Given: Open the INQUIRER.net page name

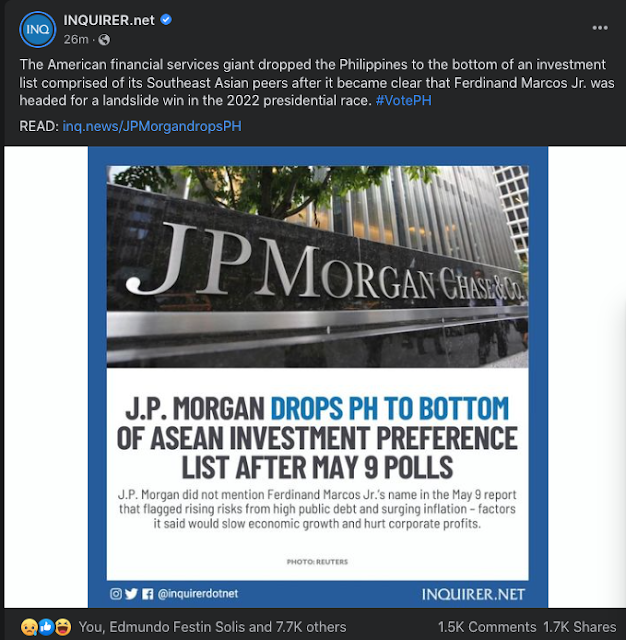Looking at the screenshot, I should coord(109,20).
